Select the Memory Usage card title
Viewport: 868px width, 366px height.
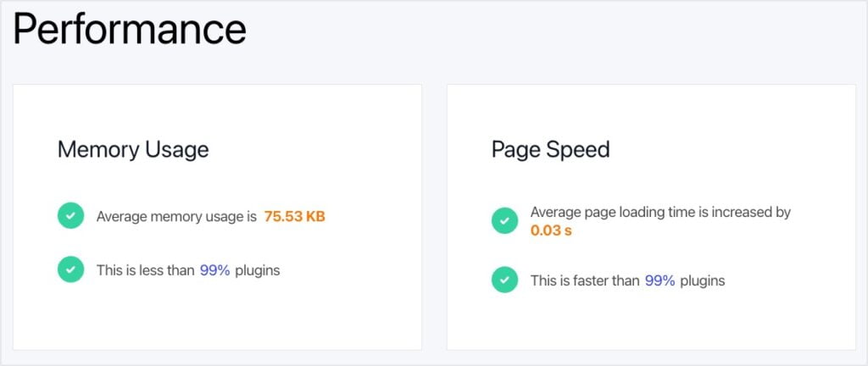(133, 150)
